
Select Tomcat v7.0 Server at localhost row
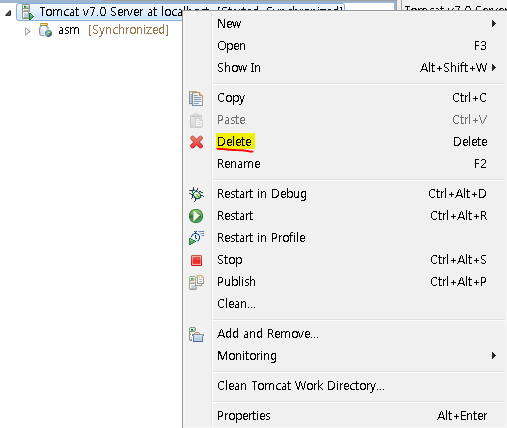[100, 12]
